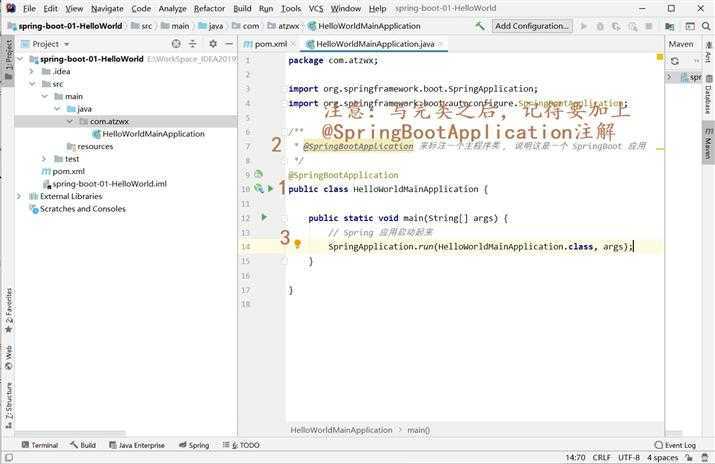Open the Project panel settings gear
Image resolution: width=715 pixels, height=464 pixels.
[x=213, y=44]
